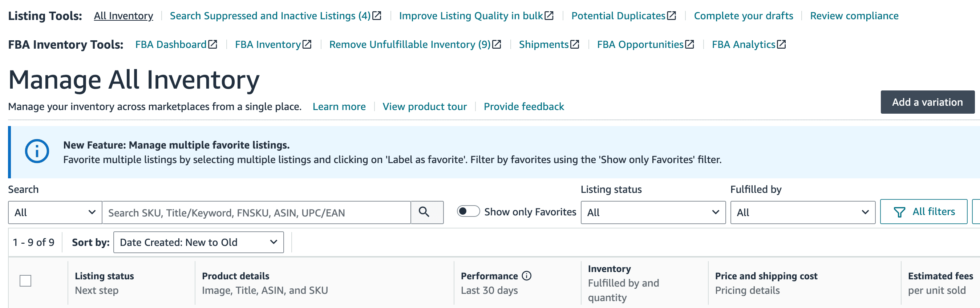Click the All filters funnel icon
The width and height of the screenshot is (980, 308).
pos(899,212)
